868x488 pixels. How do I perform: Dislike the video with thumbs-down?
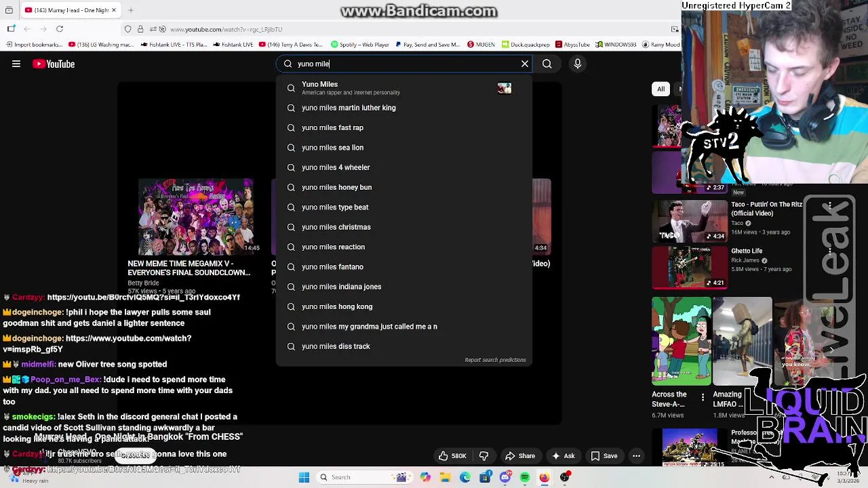tap(484, 456)
